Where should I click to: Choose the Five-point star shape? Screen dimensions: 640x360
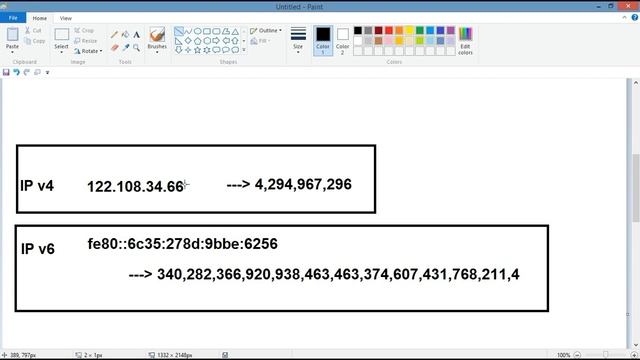pos(198,50)
